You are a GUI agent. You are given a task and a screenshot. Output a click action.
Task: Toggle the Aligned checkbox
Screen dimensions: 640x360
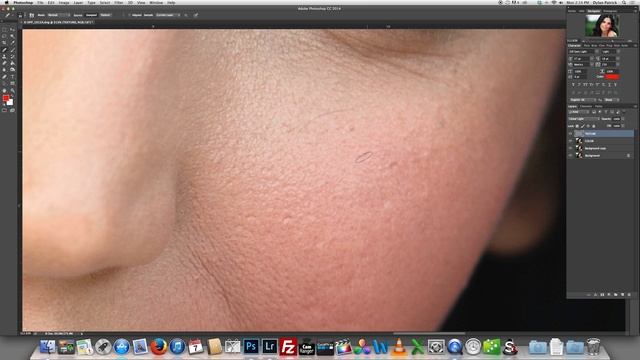(129, 15)
